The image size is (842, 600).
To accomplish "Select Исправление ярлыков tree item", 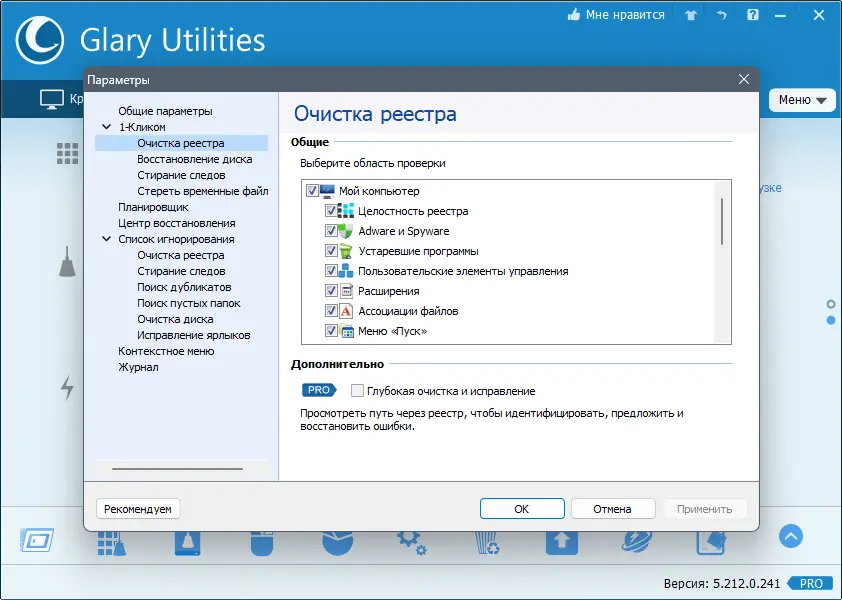I will click(194, 335).
